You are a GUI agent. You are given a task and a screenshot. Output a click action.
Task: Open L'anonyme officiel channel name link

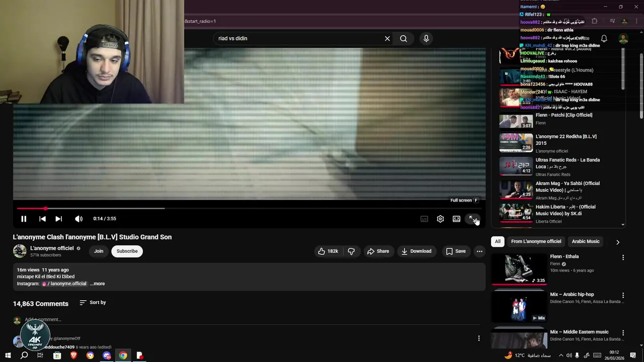(52, 248)
